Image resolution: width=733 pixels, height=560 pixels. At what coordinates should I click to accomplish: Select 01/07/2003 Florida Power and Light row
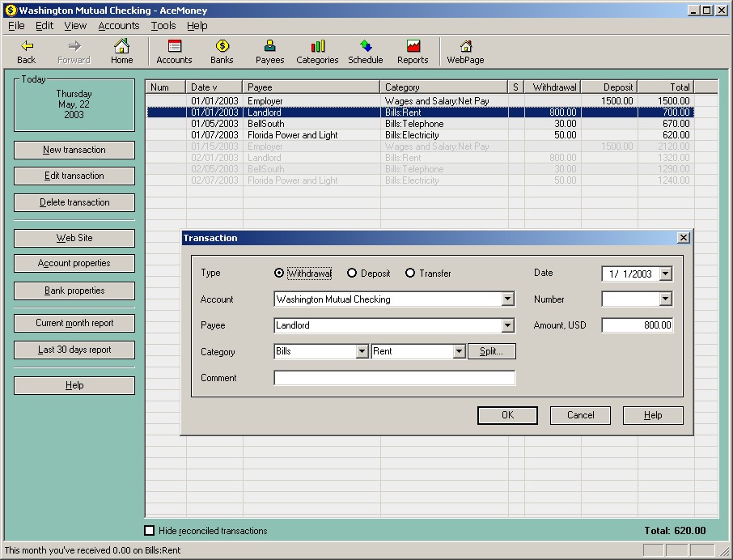[420, 135]
